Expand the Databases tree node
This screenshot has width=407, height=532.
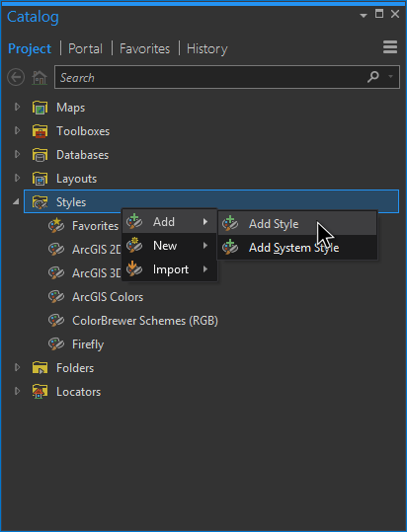point(17,154)
